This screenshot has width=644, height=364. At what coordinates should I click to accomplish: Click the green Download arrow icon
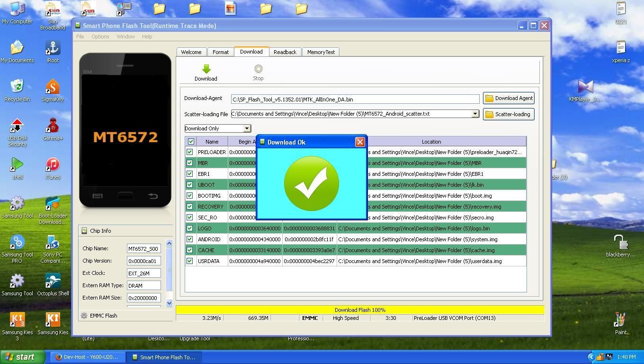[206, 70]
